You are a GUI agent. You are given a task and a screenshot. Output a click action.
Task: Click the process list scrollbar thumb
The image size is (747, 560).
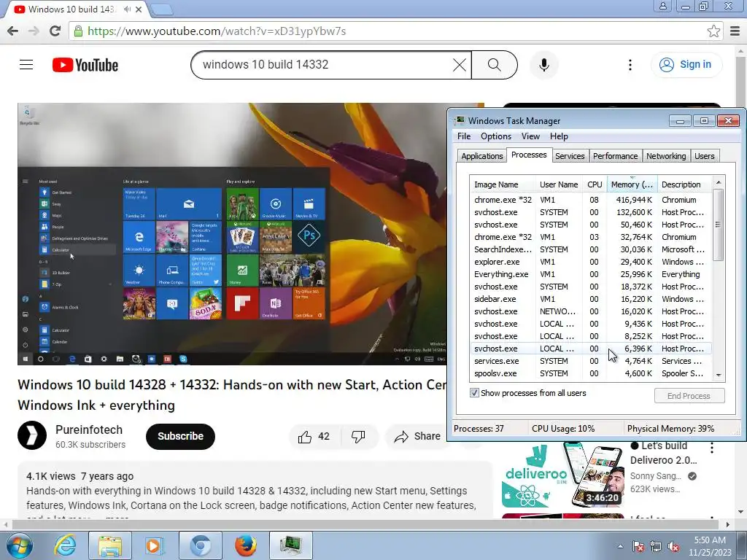[x=719, y=225]
